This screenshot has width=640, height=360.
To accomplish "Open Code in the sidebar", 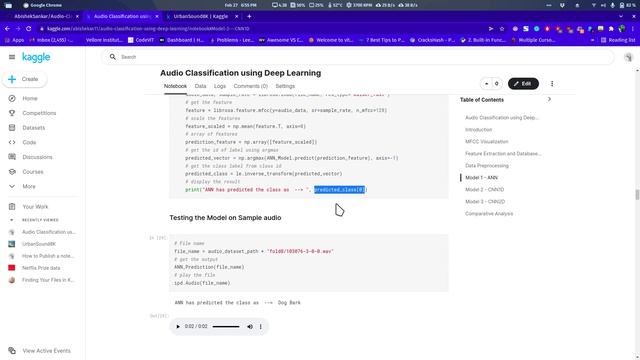I will [x=29, y=142].
